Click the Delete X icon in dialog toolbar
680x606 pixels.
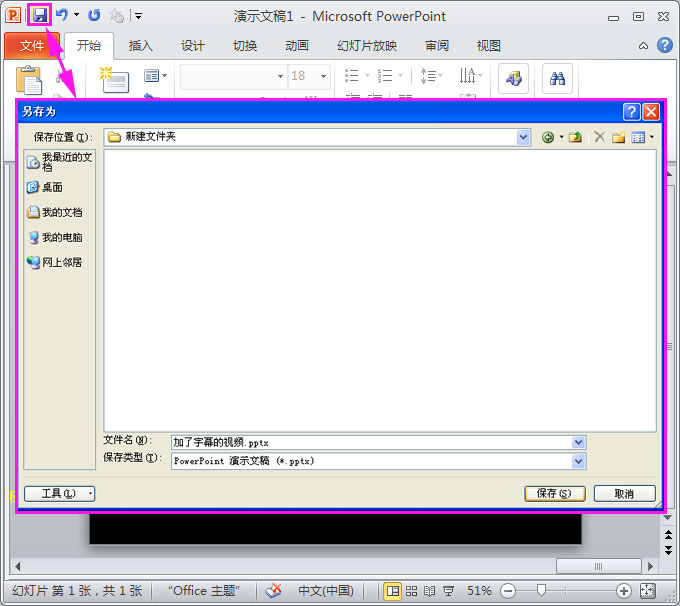pos(599,137)
